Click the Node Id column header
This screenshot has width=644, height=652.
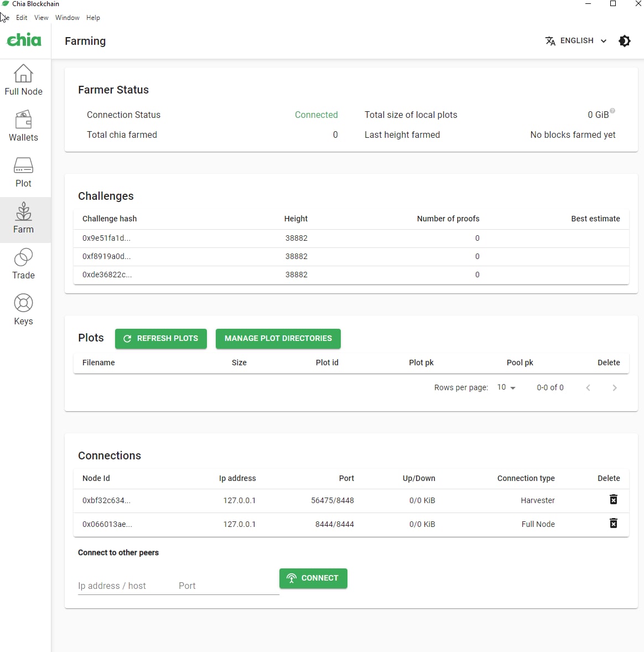coord(96,478)
